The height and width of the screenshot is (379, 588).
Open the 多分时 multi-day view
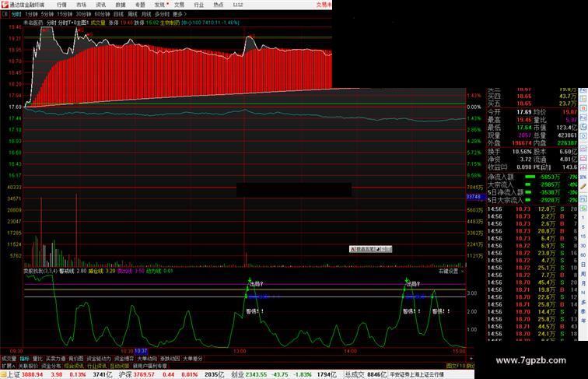[x=162, y=14]
